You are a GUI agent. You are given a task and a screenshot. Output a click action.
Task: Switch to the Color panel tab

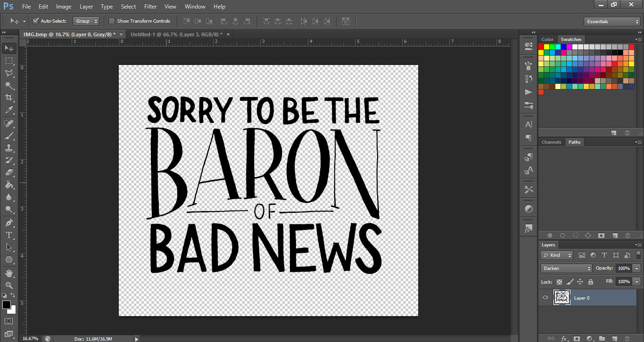point(547,40)
